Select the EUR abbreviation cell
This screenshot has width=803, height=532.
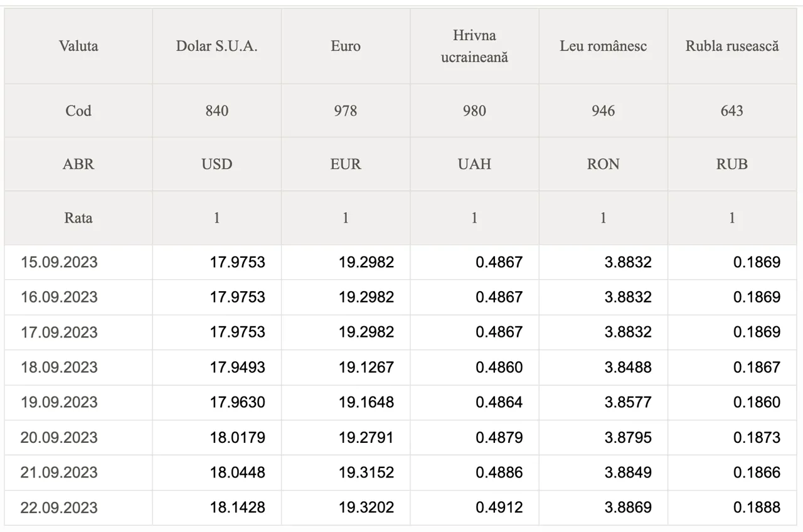[346, 164]
